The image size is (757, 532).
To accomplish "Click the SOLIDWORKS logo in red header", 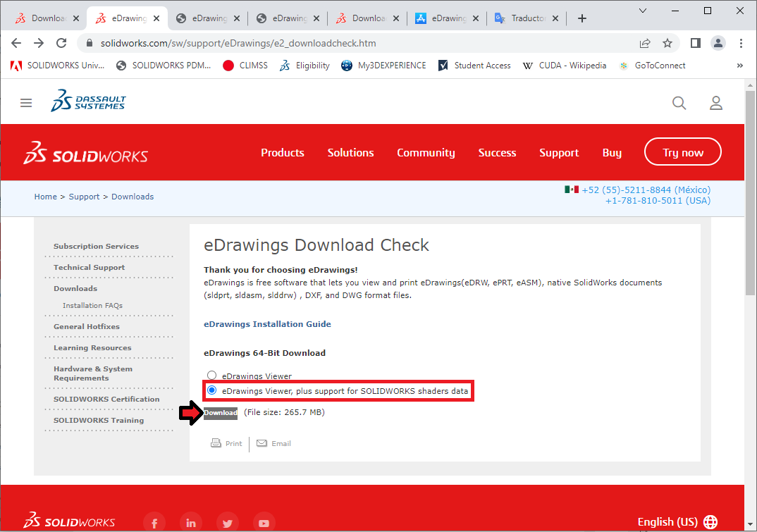I will click(85, 153).
